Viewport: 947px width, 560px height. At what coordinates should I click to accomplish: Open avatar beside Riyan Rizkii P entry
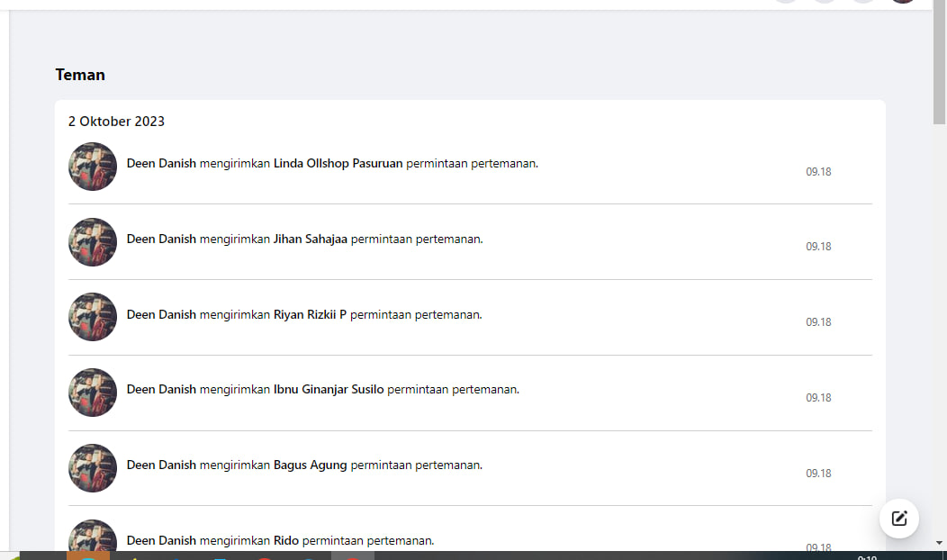coord(93,317)
